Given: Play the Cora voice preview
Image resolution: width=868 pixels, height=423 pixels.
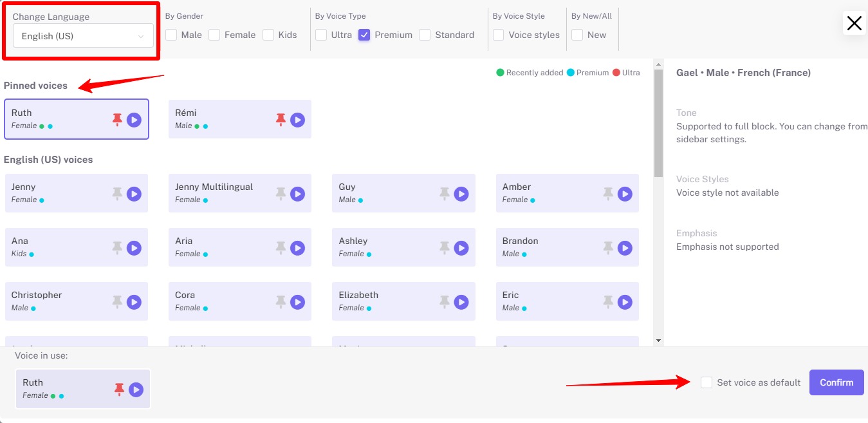Looking at the screenshot, I should click(x=297, y=302).
